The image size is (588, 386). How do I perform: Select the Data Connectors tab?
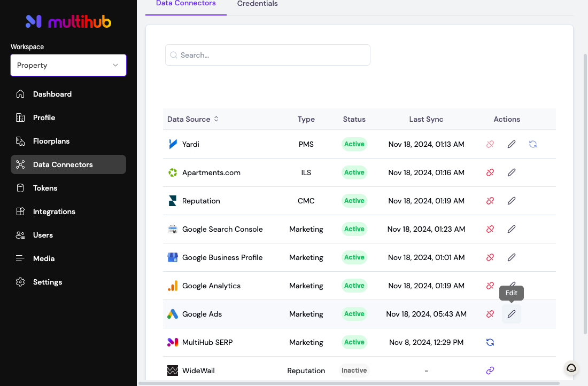coord(185,4)
